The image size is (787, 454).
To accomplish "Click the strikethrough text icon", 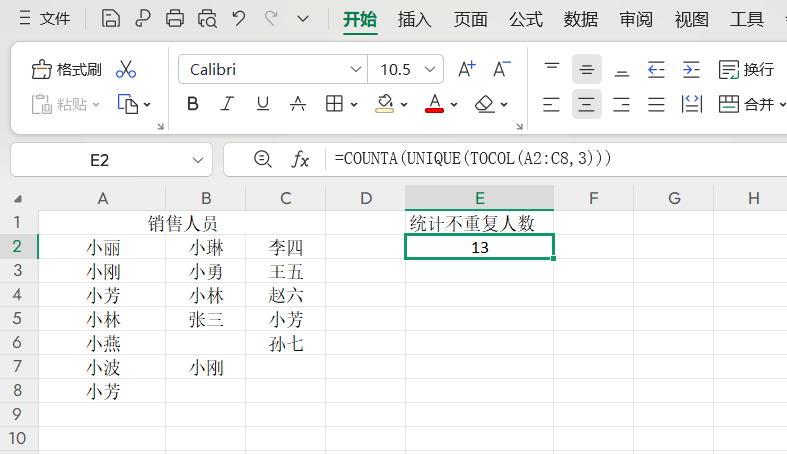I will 297,104.
